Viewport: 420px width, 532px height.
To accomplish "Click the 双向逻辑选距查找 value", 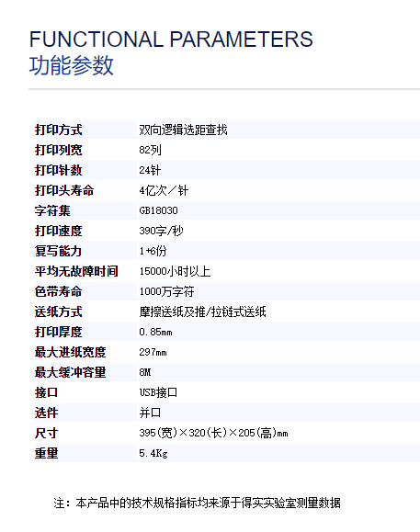I will [x=183, y=130].
